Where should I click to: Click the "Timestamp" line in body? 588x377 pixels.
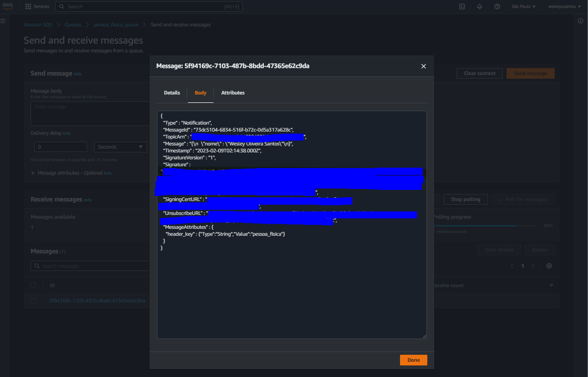(x=212, y=151)
